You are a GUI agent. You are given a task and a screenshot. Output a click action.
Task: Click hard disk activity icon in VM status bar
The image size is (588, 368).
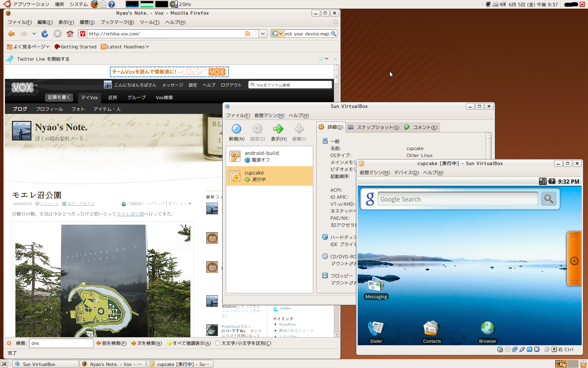(500, 349)
